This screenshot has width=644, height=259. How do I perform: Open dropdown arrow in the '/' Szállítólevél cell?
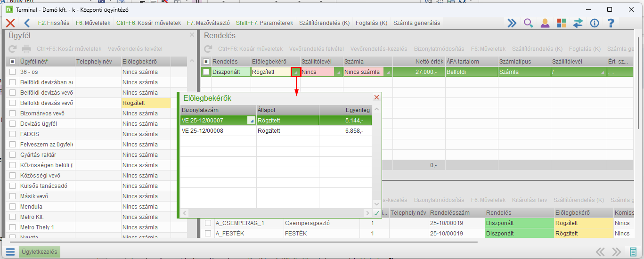coord(603,73)
